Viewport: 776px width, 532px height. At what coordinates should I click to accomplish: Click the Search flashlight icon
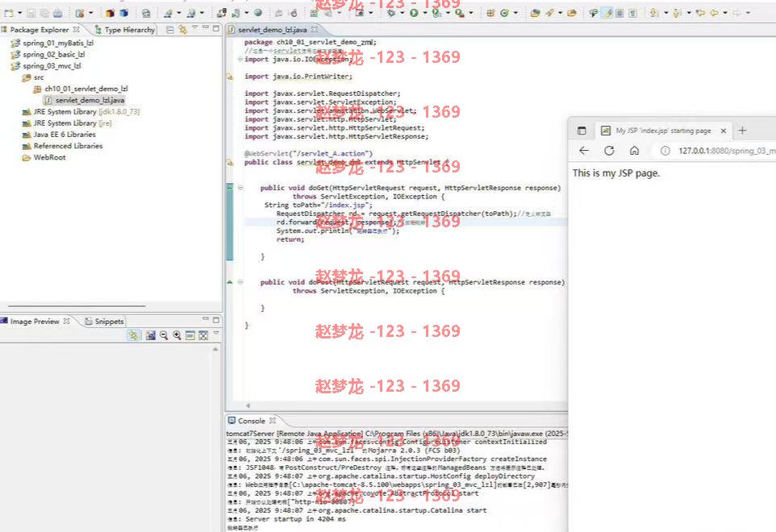pos(549,13)
